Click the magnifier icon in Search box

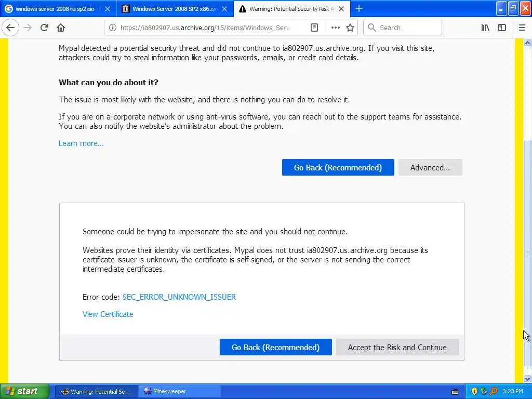[372, 28]
